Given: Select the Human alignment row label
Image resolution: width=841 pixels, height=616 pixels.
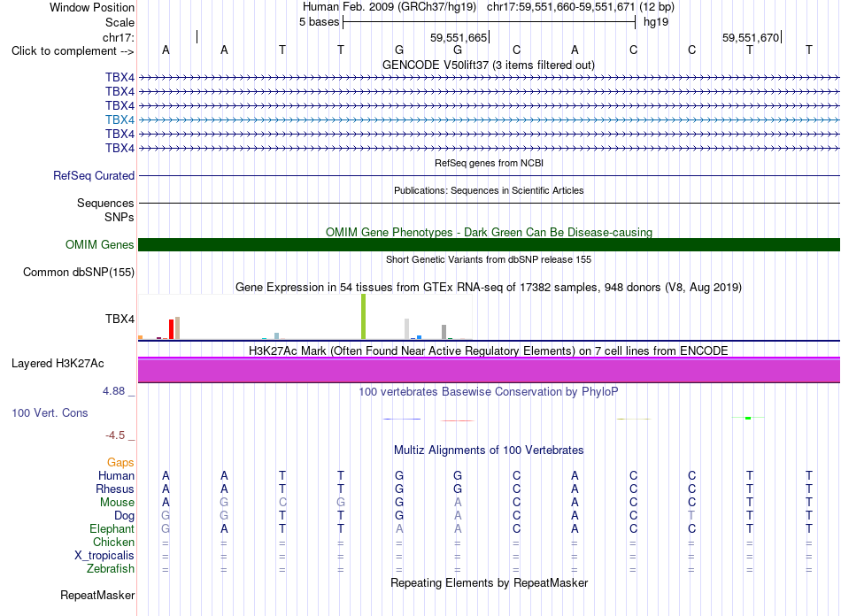Looking at the screenshot, I should (x=116, y=475).
